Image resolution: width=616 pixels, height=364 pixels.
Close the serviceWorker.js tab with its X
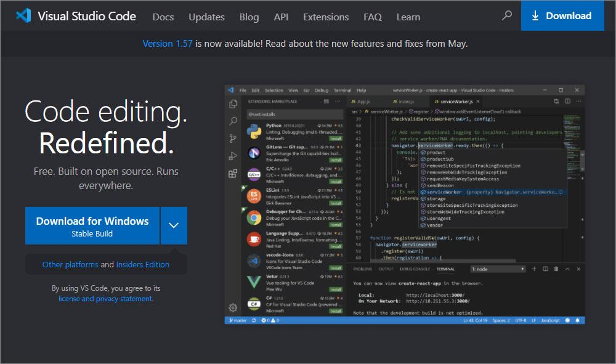coord(478,101)
